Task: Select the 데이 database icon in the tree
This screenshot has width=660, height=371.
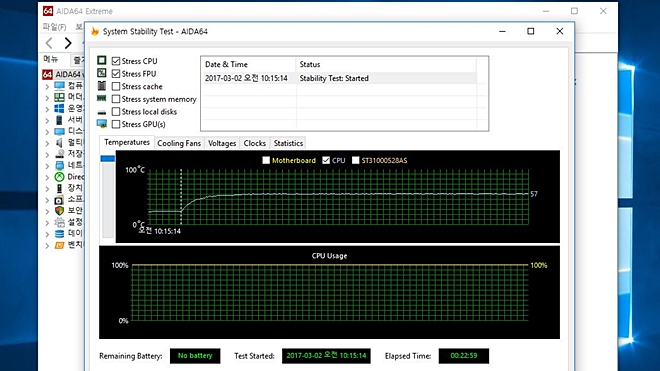Action: click(x=59, y=234)
